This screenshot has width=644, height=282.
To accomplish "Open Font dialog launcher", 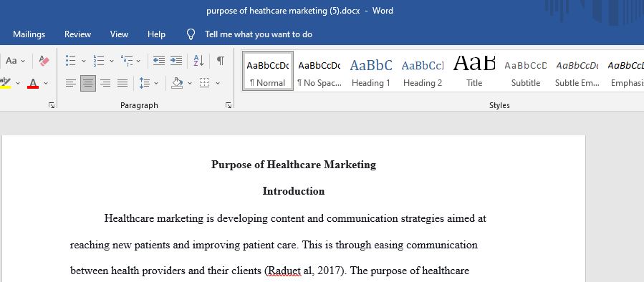I will point(52,105).
